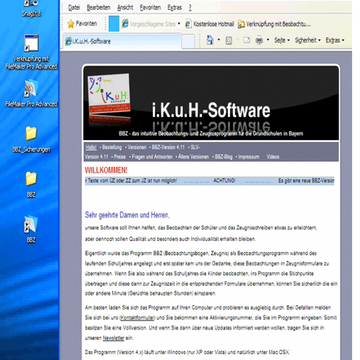This screenshot has width=360, height=360.
Task: Click the read mail envelope icon
Action: [246, 40]
